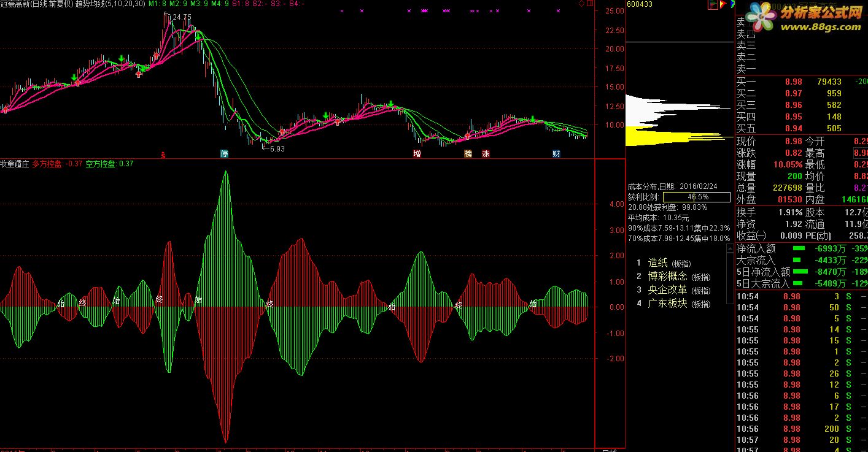Click the 70%成本7.98-12.45 concentration line

point(679,239)
